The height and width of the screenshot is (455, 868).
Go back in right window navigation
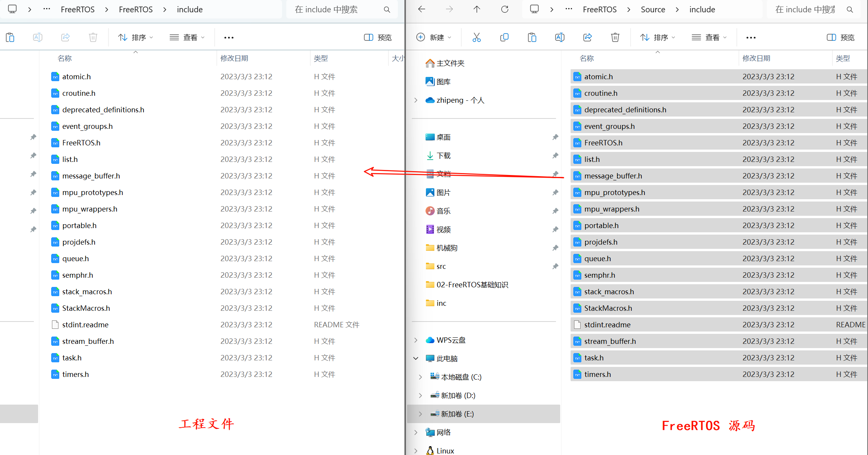[422, 9]
